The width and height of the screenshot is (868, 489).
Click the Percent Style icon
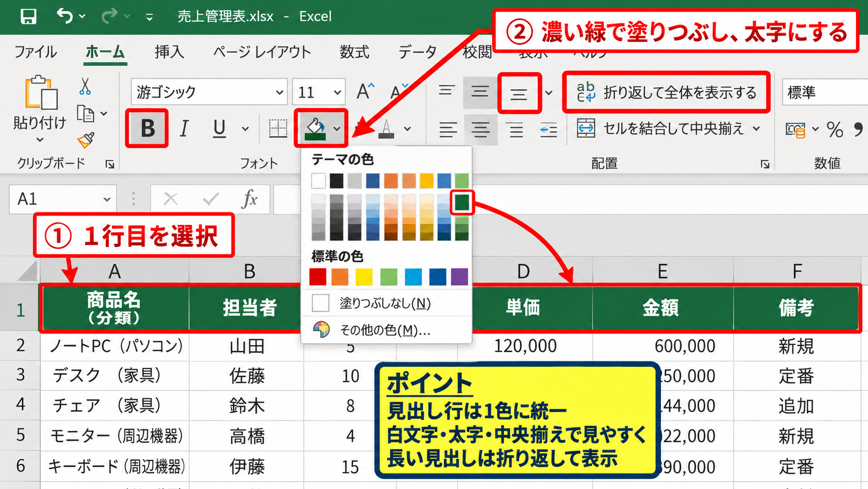[835, 129]
